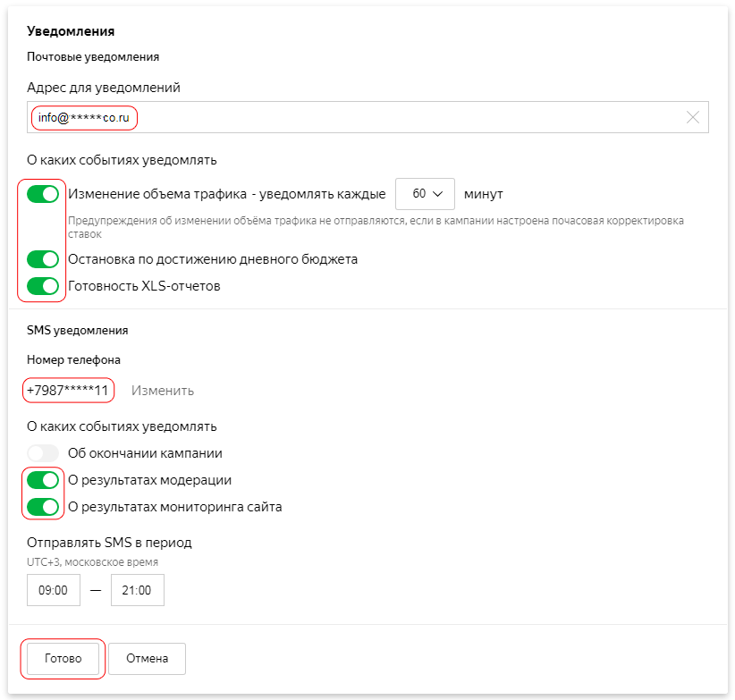This screenshot has height=700, width=735.
Task: Click the Изменить link next to phone number
Action: pyautogui.click(x=163, y=391)
